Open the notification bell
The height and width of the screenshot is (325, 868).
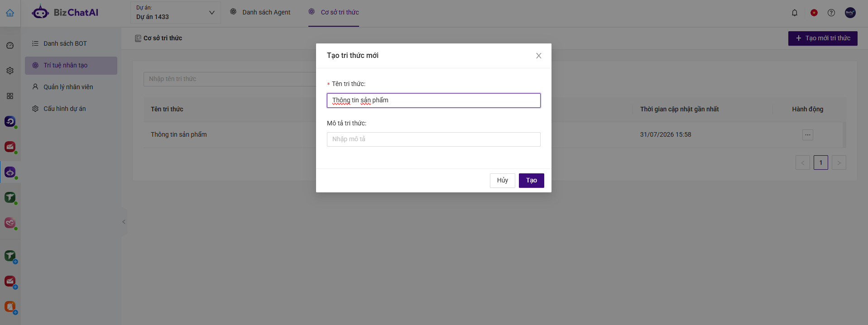(795, 13)
